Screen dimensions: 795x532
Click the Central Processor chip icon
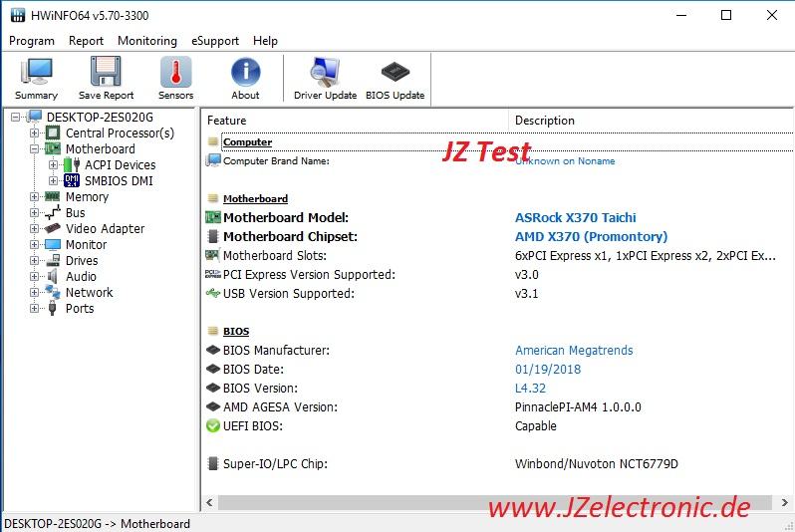point(53,133)
